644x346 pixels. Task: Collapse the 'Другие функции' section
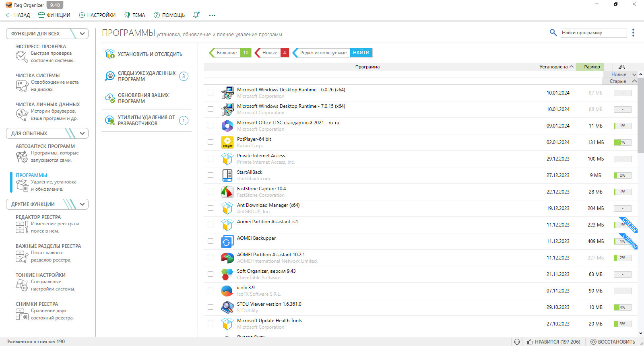pyautogui.click(x=83, y=204)
